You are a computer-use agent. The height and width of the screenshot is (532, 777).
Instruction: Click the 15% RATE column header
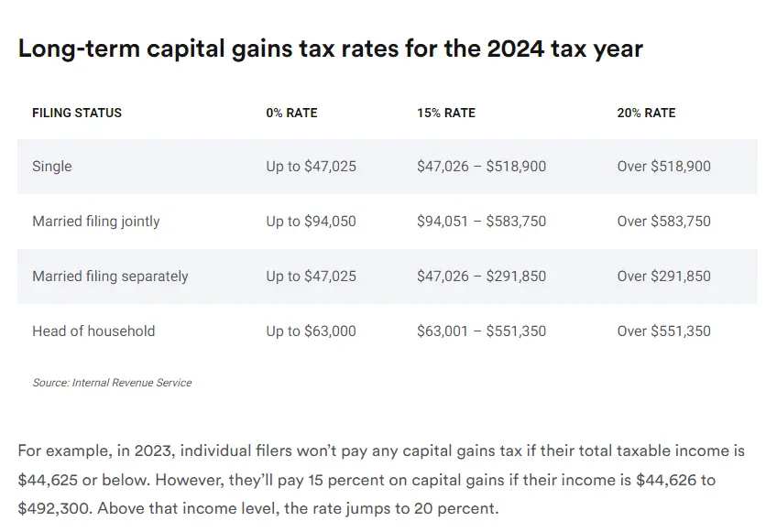(446, 113)
